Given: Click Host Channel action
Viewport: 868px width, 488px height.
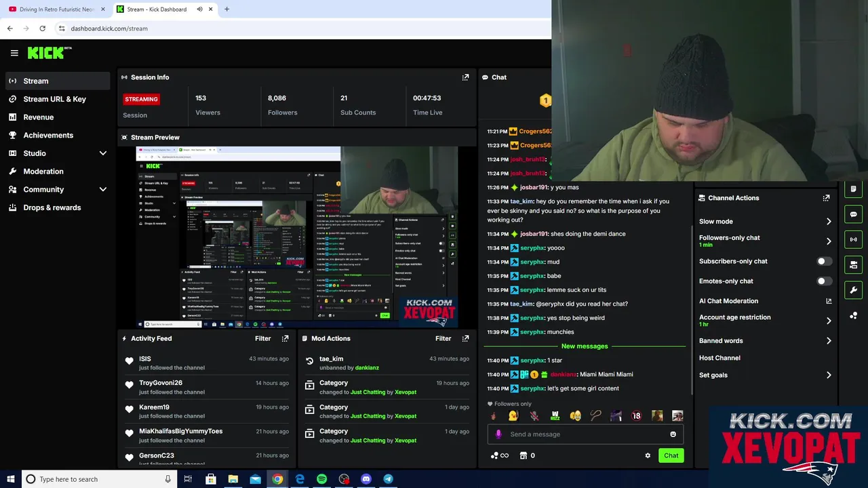Looking at the screenshot, I should pyautogui.click(x=719, y=358).
